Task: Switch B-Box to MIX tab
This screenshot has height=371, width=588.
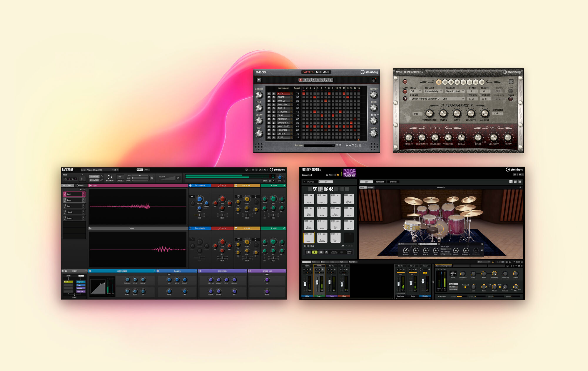Action: coord(319,72)
